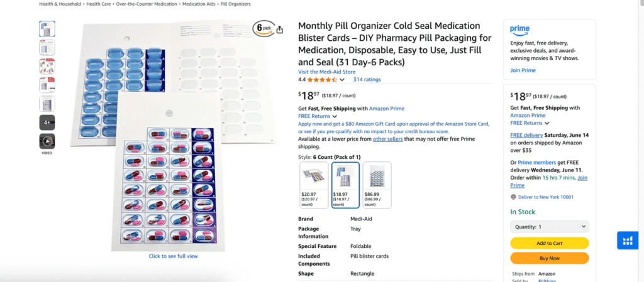Screen dimensions: 644x282
Task: Add the item to cart
Action: point(549,243)
